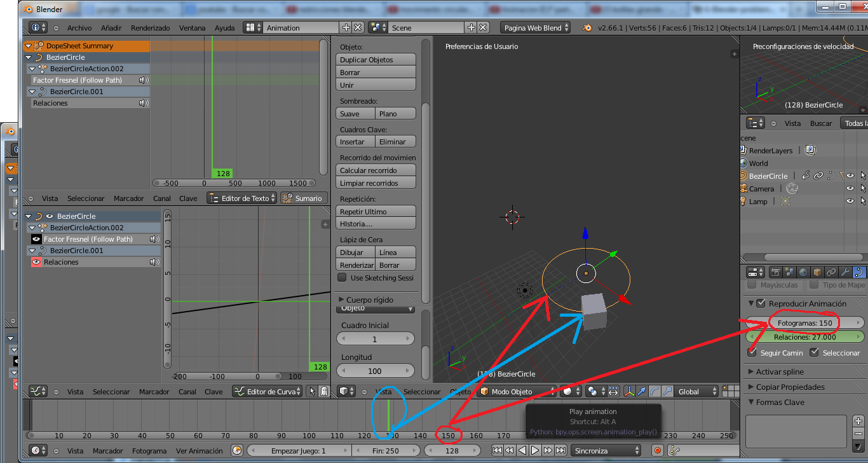
Task: Open the Info editor type selector
Action: coord(39,28)
